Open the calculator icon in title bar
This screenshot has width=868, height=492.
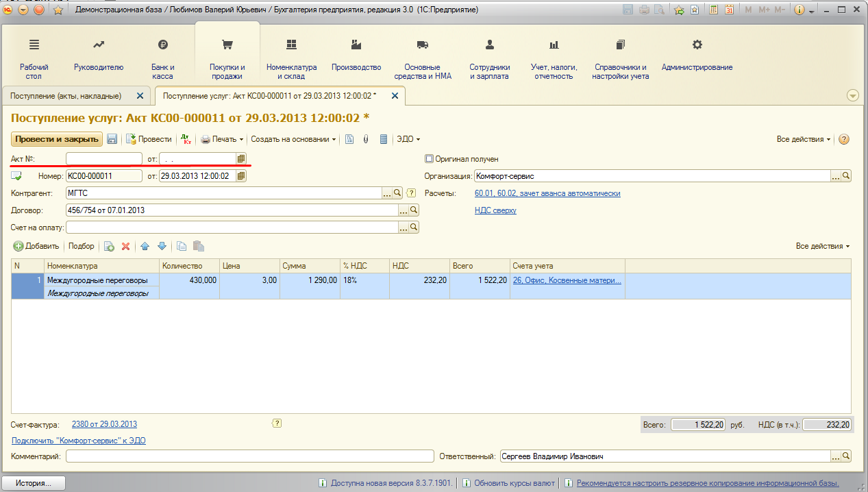[713, 10]
